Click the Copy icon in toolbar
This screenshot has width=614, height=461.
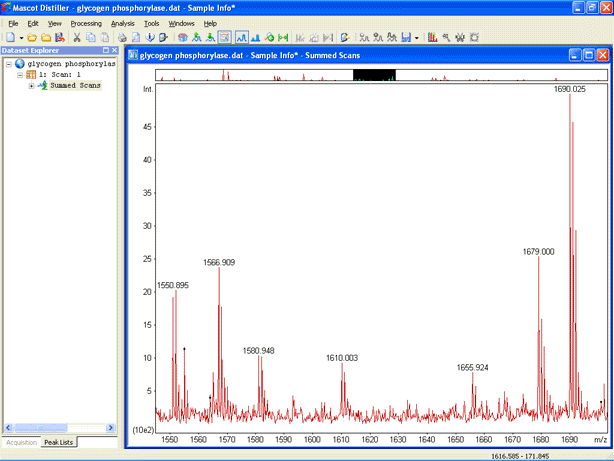(x=91, y=37)
